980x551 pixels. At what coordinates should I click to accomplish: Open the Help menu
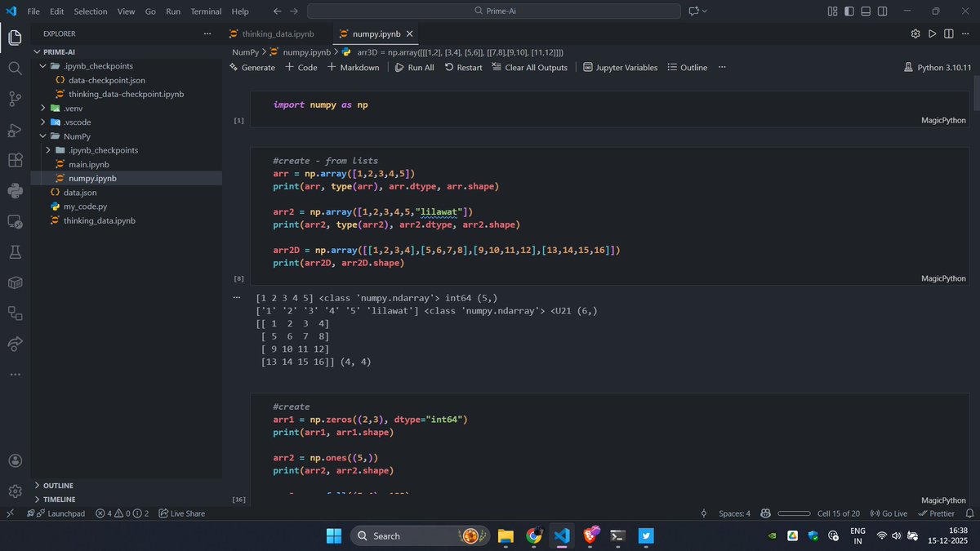click(x=240, y=11)
